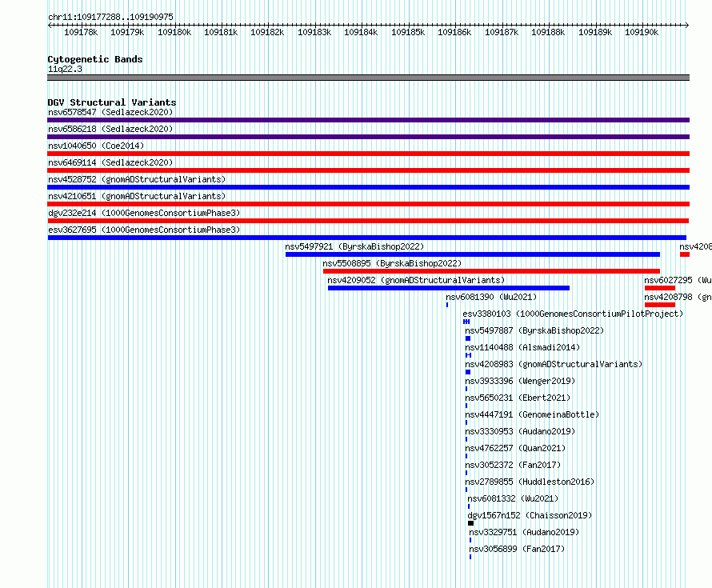
Task: Select the red bar under dgv232e214
Action: point(368,221)
